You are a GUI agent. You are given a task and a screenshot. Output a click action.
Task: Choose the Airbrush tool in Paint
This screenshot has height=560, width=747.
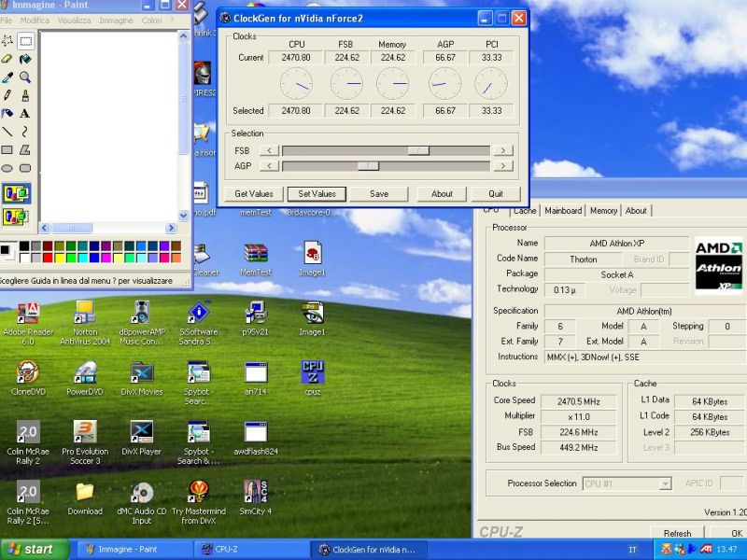[x=7, y=113]
